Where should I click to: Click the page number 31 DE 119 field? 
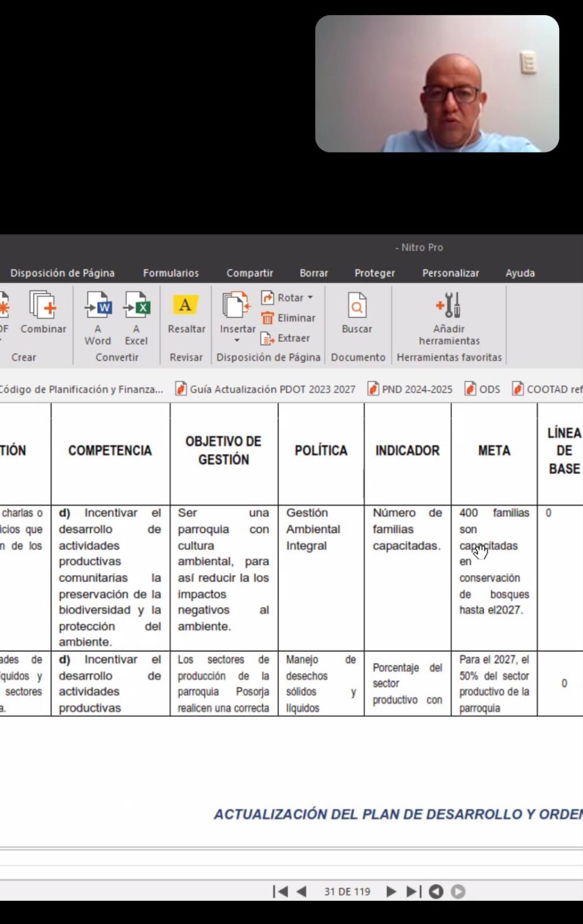tap(347, 892)
